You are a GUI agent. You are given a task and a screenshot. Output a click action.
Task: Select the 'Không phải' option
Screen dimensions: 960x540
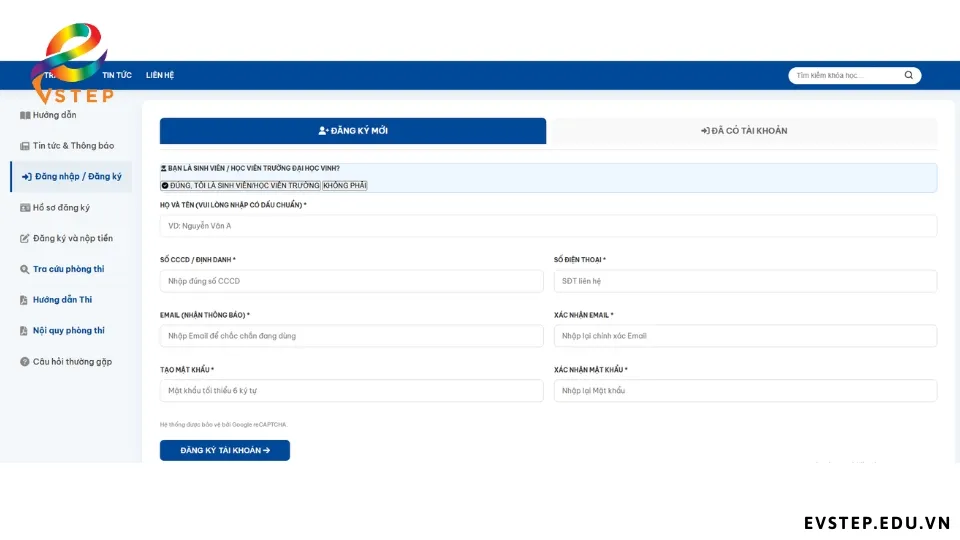[x=345, y=186]
